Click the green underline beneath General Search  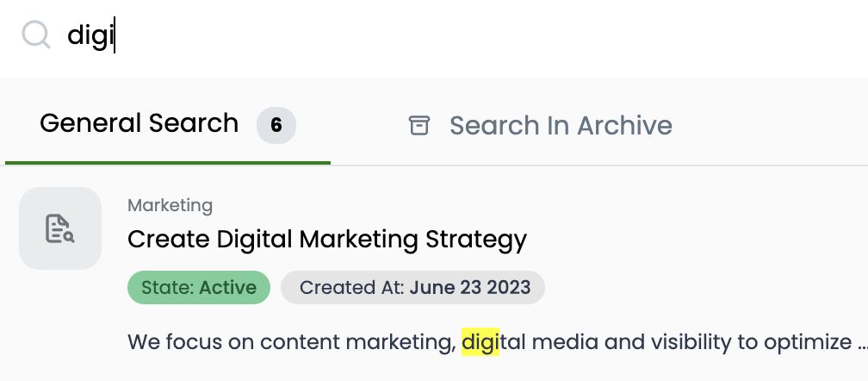[168, 162]
